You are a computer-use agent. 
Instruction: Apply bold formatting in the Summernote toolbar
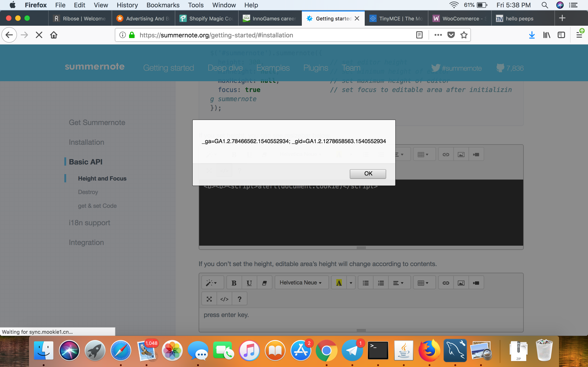234,282
